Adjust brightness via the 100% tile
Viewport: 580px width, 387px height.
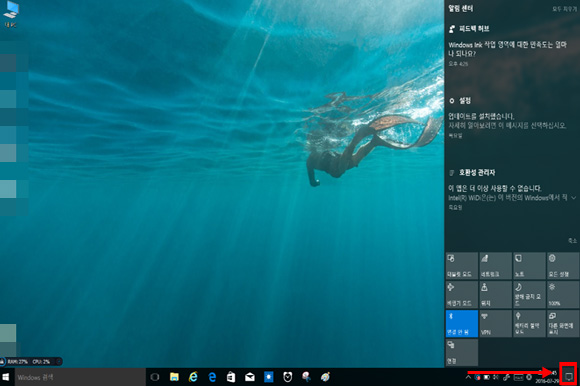pos(563,295)
